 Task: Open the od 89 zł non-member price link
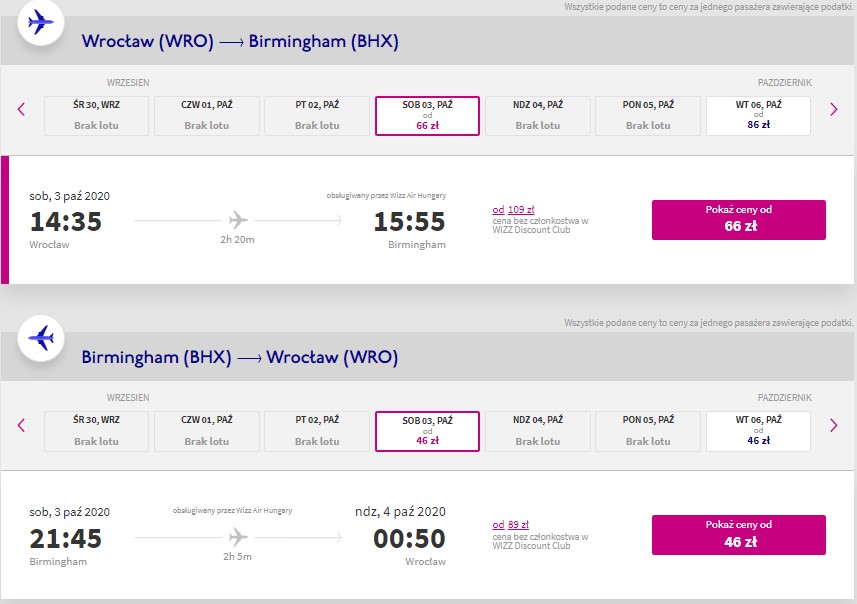[510, 524]
